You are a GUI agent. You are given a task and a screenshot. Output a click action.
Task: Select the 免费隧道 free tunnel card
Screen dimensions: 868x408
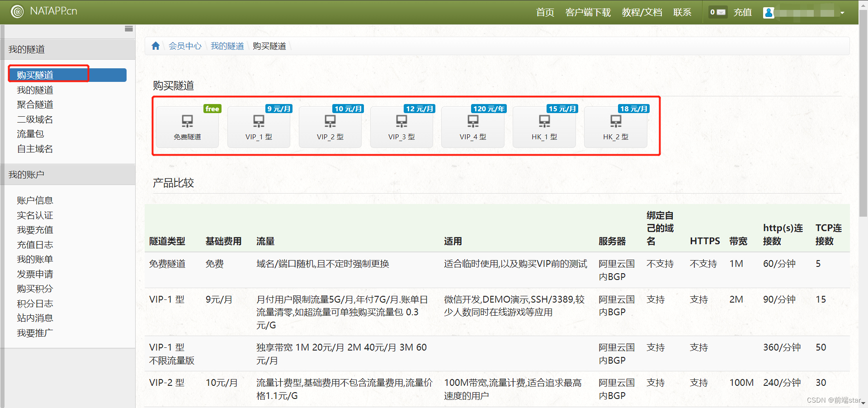click(187, 127)
